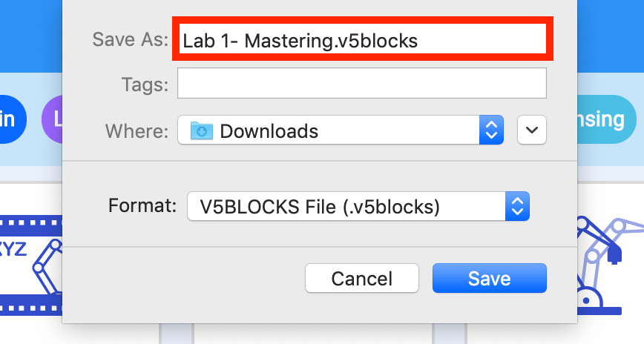
Task: Open the Where location dropdown showing Downloads
Action: pyautogui.click(x=341, y=130)
